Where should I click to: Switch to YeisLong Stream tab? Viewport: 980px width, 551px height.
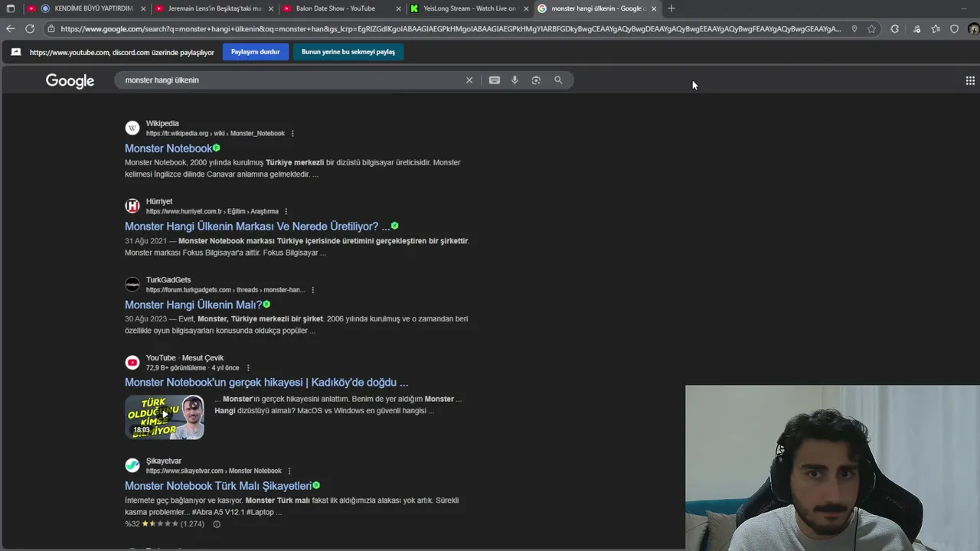click(x=469, y=8)
